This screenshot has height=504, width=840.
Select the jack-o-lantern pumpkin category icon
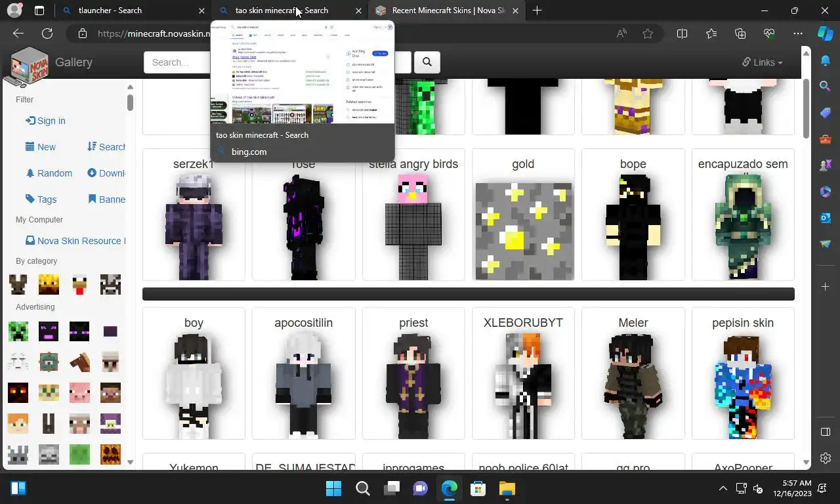[x=110, y=454]
